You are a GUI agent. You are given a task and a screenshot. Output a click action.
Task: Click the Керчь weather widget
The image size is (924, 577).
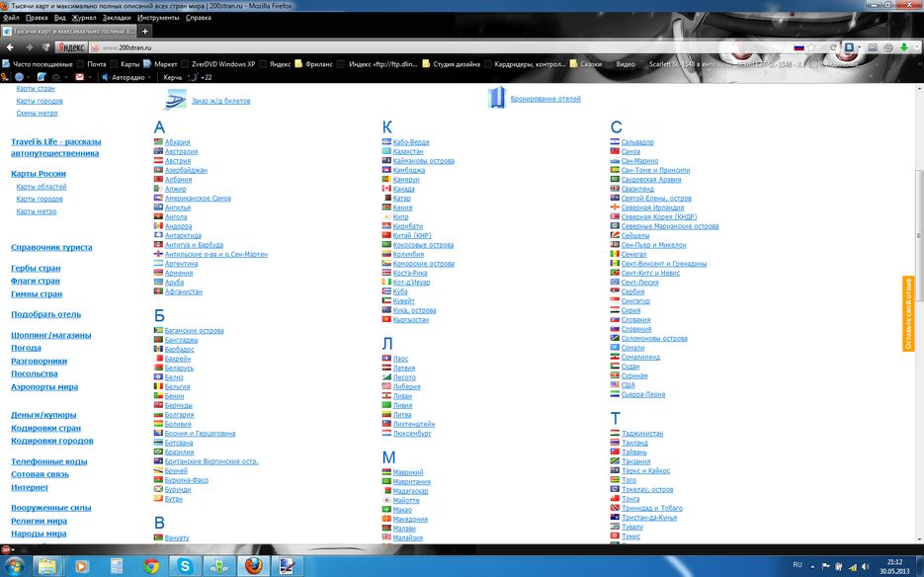[x=188, y=77]
